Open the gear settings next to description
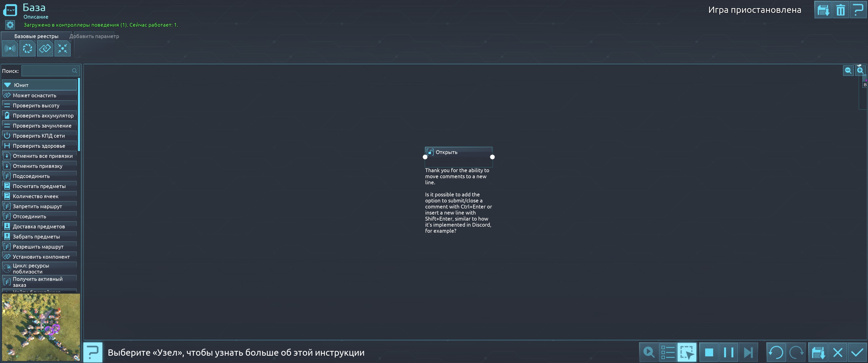Image resolution: width=868 pixels, height=363 pixels. (10, 25)
